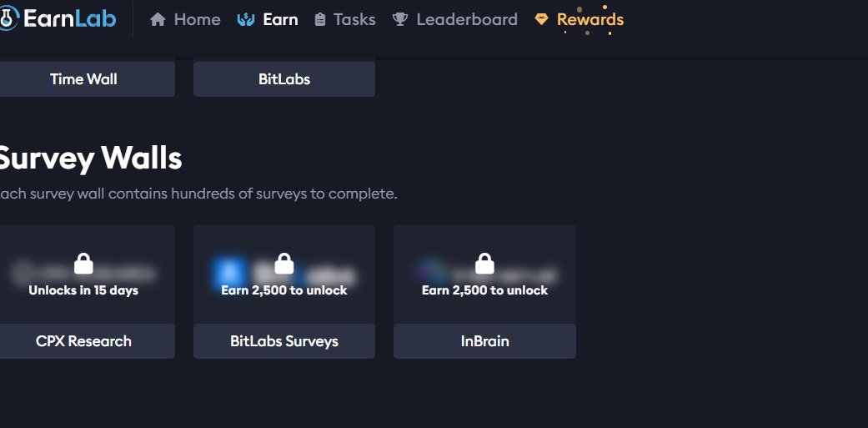Open the Rewards page
Screen dimensions: 868x428
[x=579, y=19]
